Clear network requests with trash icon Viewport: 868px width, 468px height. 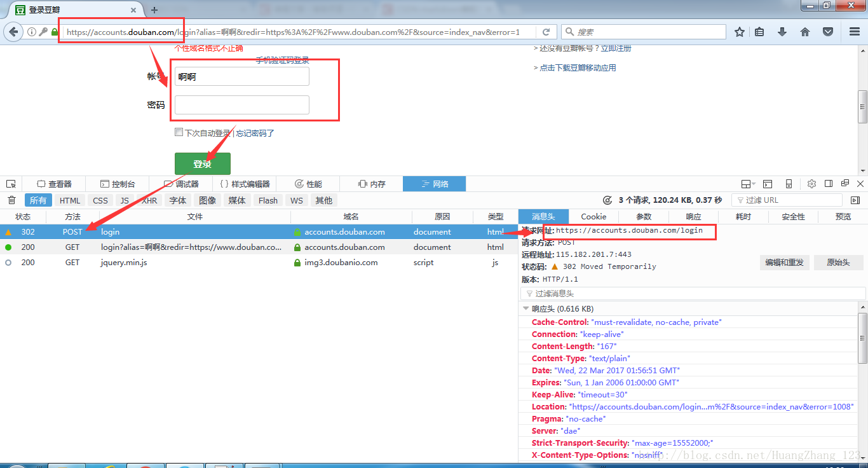pos(11,200)
